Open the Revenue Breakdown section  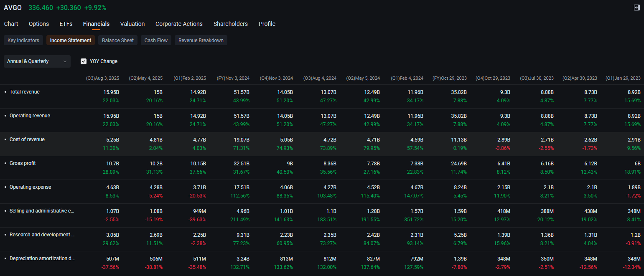pos(201,41)
